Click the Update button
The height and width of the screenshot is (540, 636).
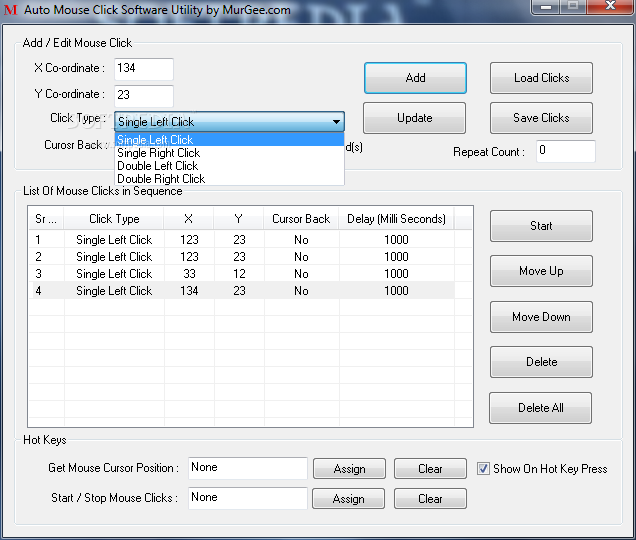[415, 118]
